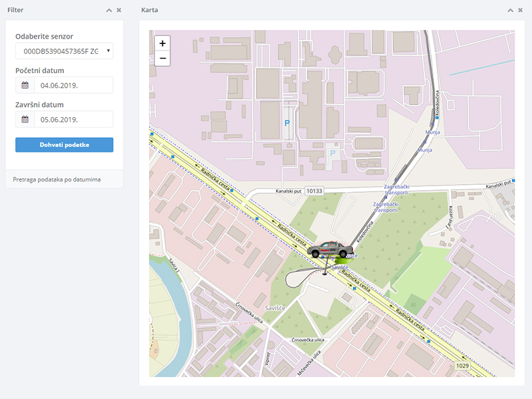Click the calendar icon for Završni datum

25,119
